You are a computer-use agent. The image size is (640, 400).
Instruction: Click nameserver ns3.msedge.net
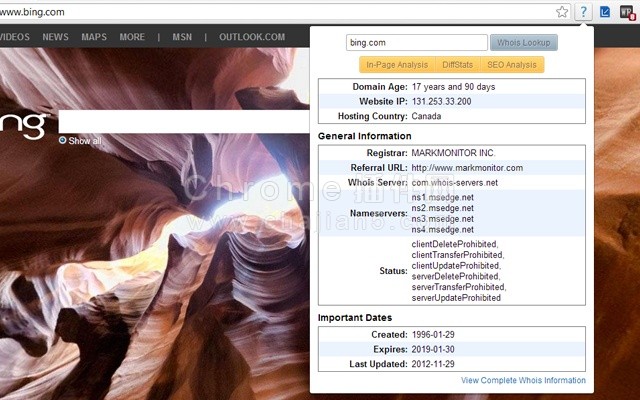pyautogui.click(x=442, y=219)
